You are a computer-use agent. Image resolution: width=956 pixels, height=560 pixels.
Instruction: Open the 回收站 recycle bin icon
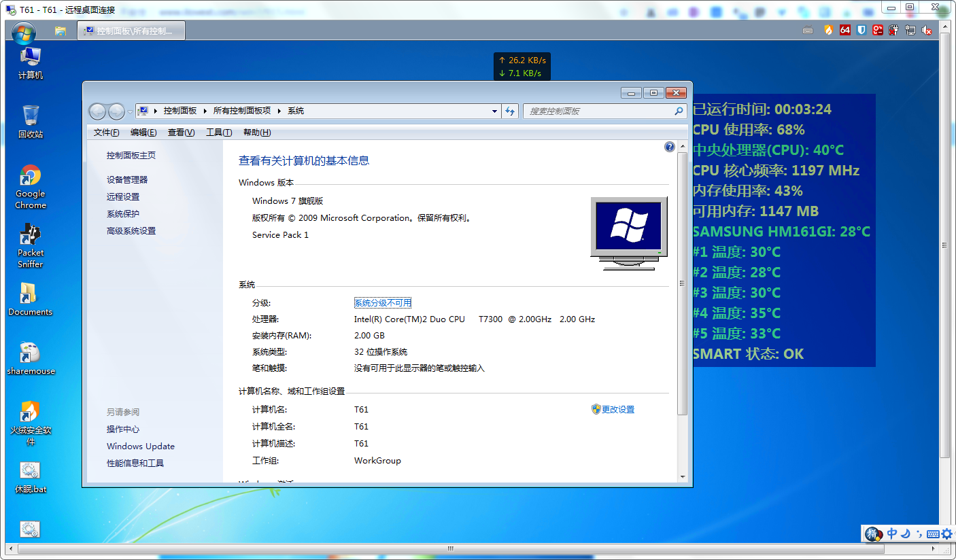[x=31, y=122]
